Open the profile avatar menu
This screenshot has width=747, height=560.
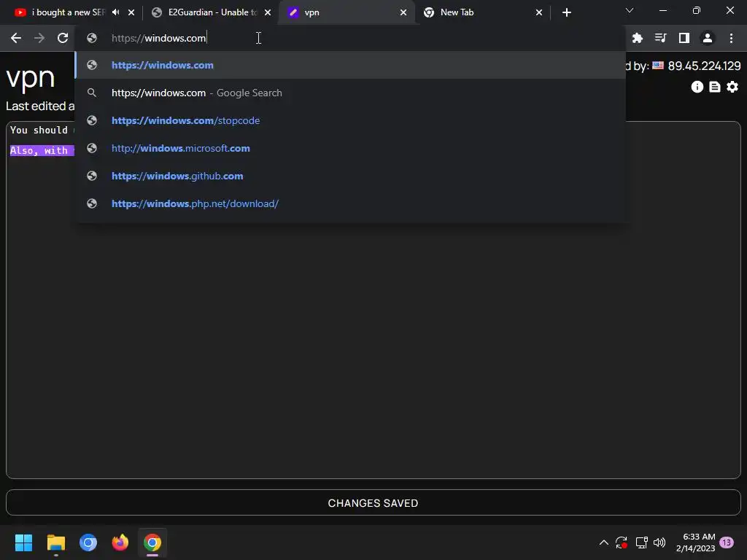point(708,38)
